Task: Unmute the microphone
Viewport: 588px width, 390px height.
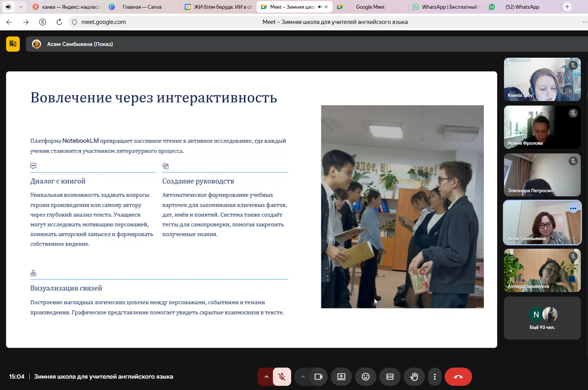Action: coord(282,377)
